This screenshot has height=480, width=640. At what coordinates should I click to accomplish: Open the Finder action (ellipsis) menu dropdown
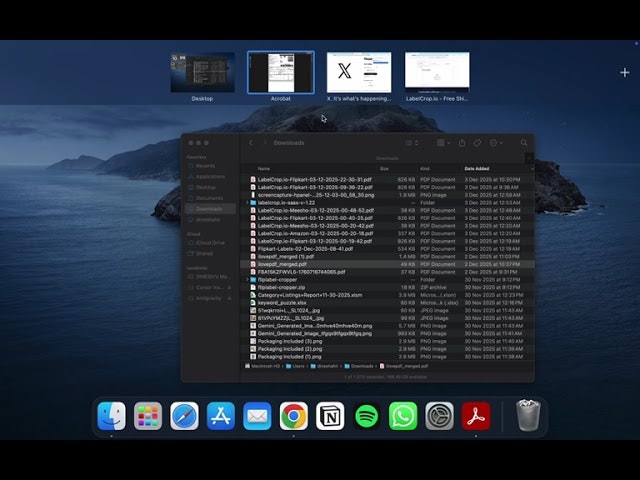496,143
